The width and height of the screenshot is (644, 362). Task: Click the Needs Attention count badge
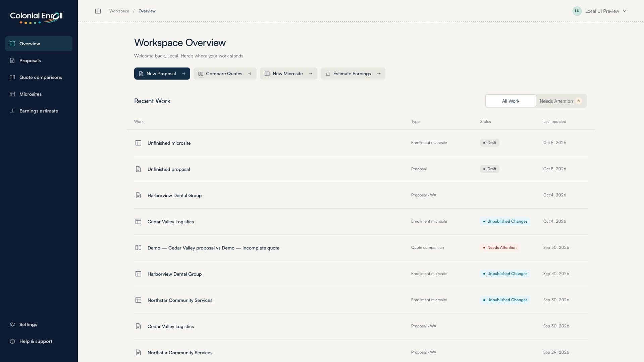(578, 101)
